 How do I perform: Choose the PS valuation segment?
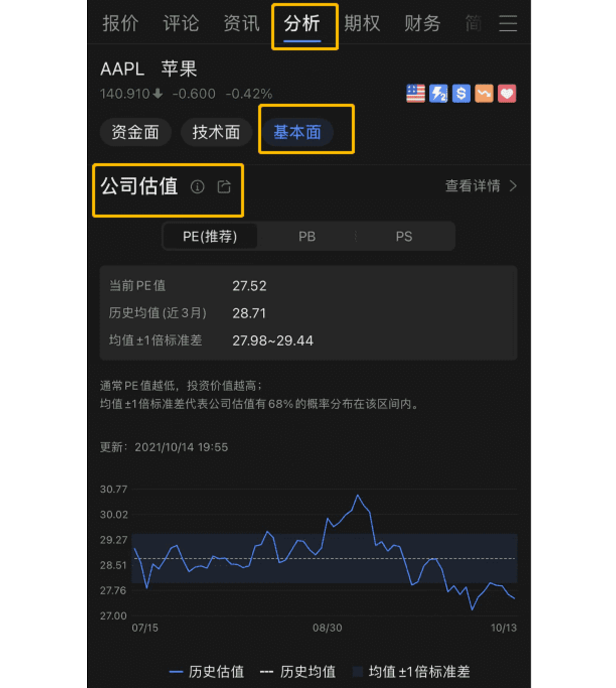coord(404,236)
